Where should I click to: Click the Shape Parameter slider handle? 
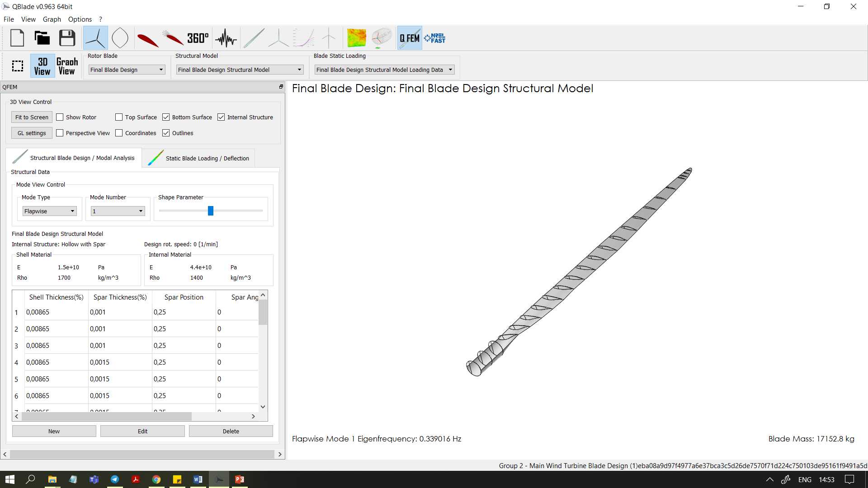[x=210, y=211]
